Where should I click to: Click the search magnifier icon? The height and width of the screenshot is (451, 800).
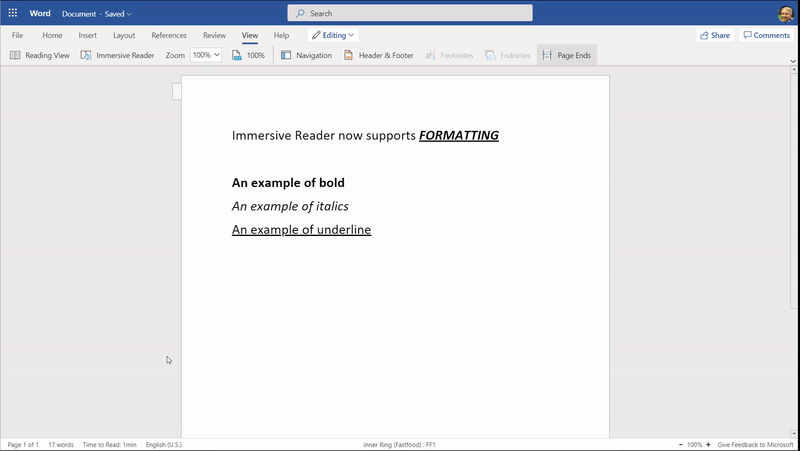(x=300, y=13)
